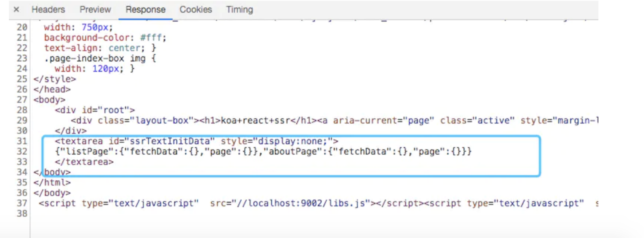Viewport: 644px width, 238px height.
Task: Click line number 38 in gutter
Action: pos(22,213)
